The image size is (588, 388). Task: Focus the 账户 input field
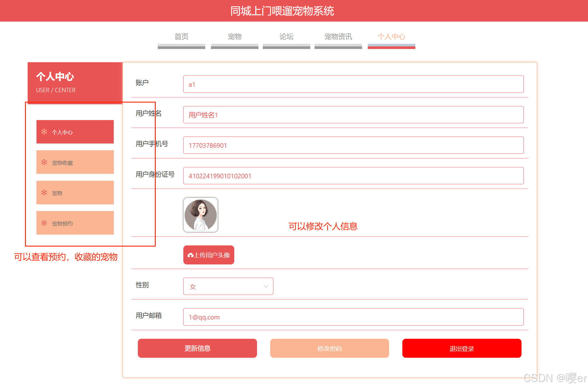[353, 84]
